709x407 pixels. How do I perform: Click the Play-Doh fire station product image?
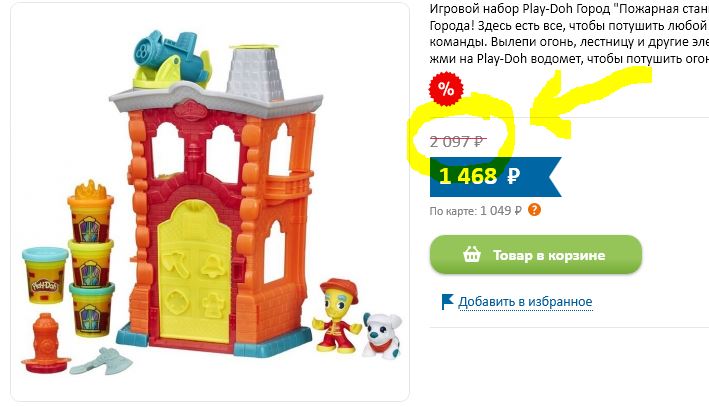[x=210, y=202]
